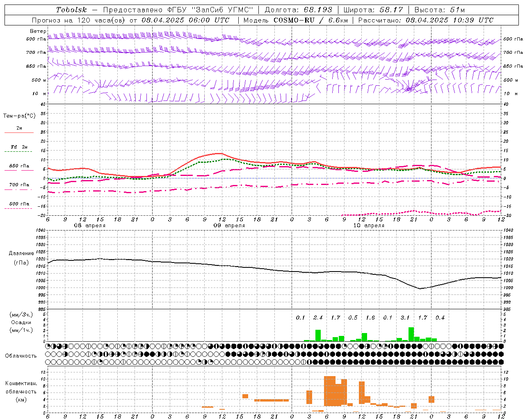Click the 'Конвективн.' convective cloud label
The width and height of the screenshot is (525, 420).
21,383
